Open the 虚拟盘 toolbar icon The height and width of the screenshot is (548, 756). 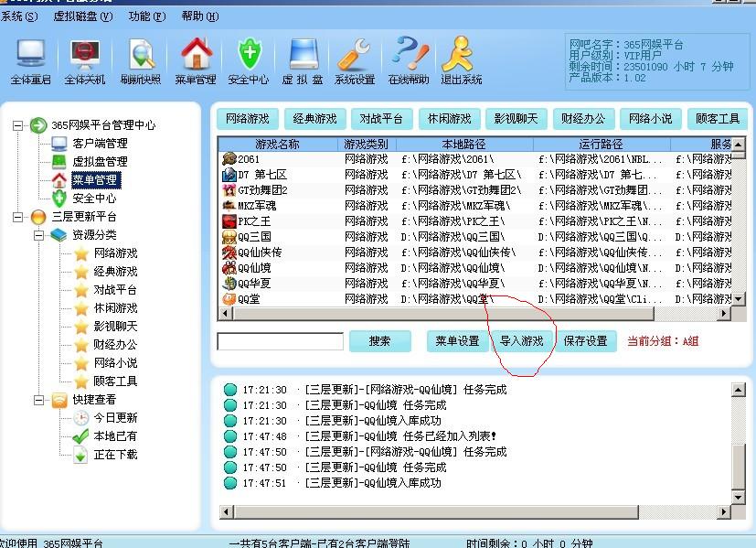pos(303,60)
